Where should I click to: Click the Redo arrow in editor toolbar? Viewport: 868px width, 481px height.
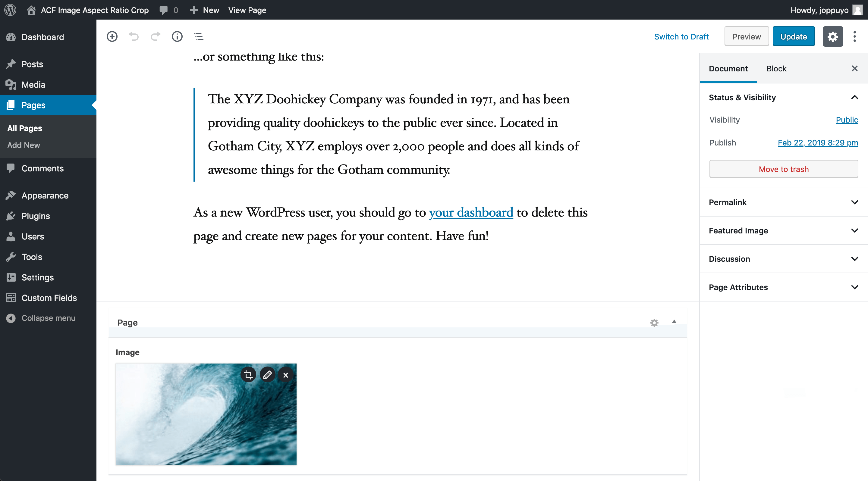[155, 36]
